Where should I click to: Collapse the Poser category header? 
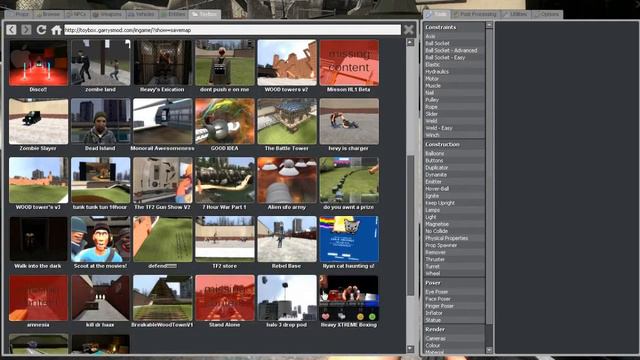click(x=454, y=283)
